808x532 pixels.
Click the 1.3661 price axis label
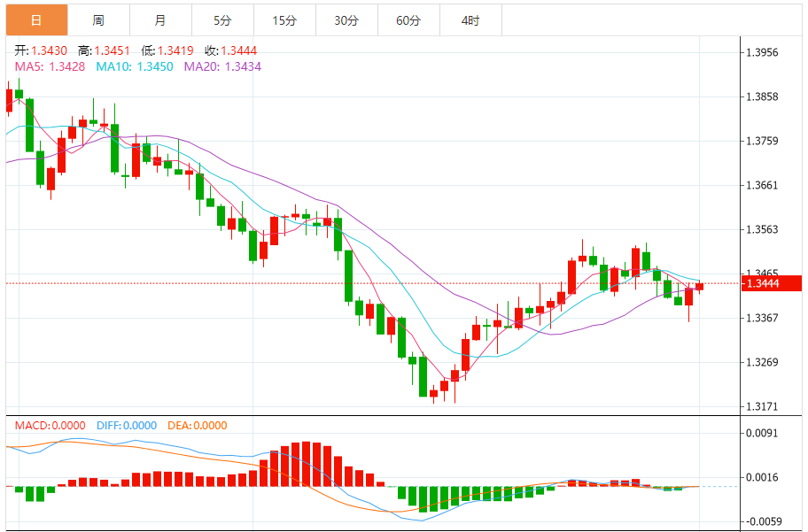pyautogui.click(x=762, y=185)
